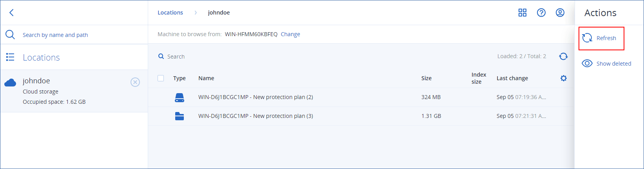Select the New protection plan (3) backup row
644x169 pixels.
pos(256,116)
